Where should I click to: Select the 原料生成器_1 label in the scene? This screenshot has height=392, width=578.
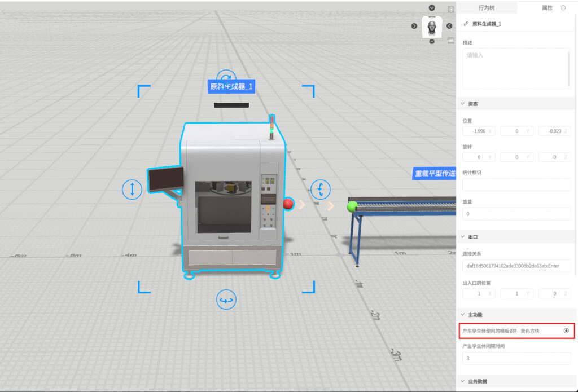click(231, 87)
